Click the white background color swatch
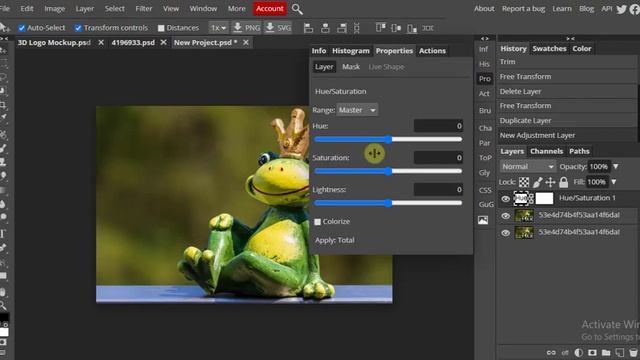This screenshot has height=360, width=640. [x=4, y=332]
